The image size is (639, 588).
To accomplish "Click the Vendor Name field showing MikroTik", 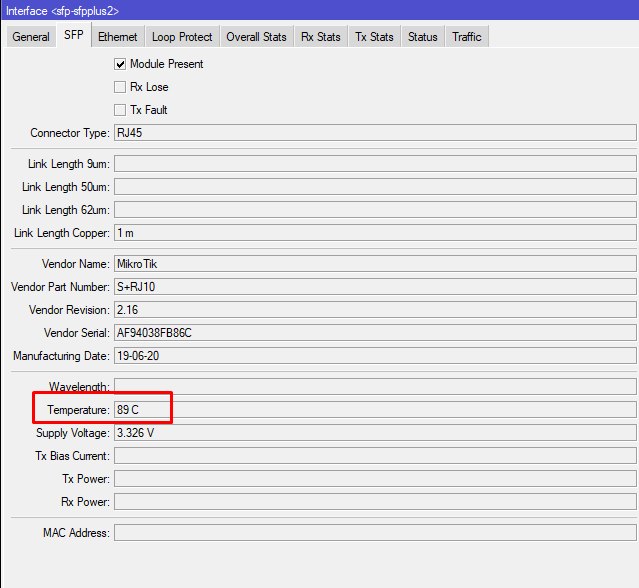I will tap(375, 264).
